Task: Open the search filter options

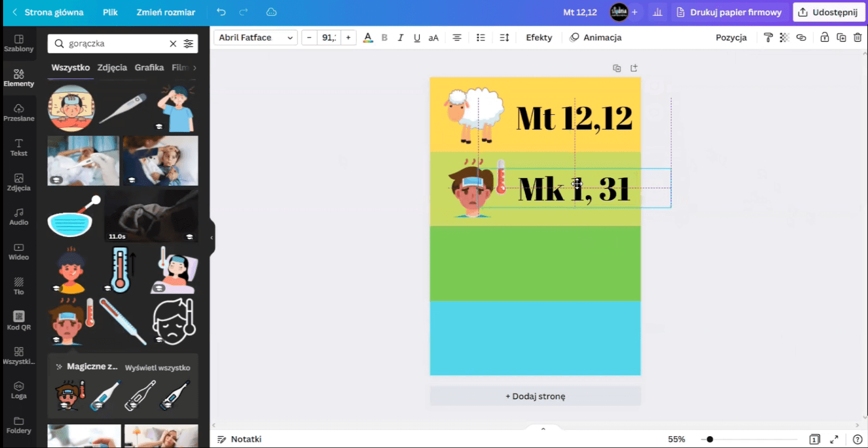Action: 188,44
